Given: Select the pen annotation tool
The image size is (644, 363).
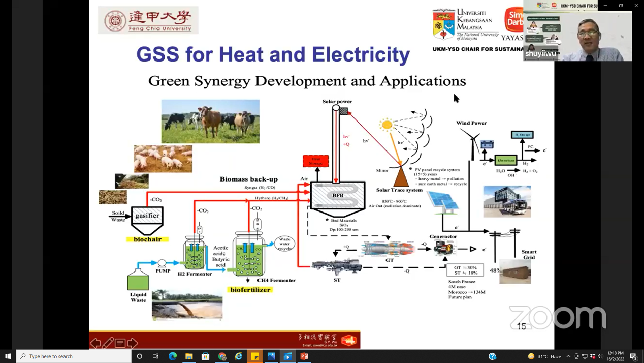Looking at the screenshot, I should [x=108, y=343].
